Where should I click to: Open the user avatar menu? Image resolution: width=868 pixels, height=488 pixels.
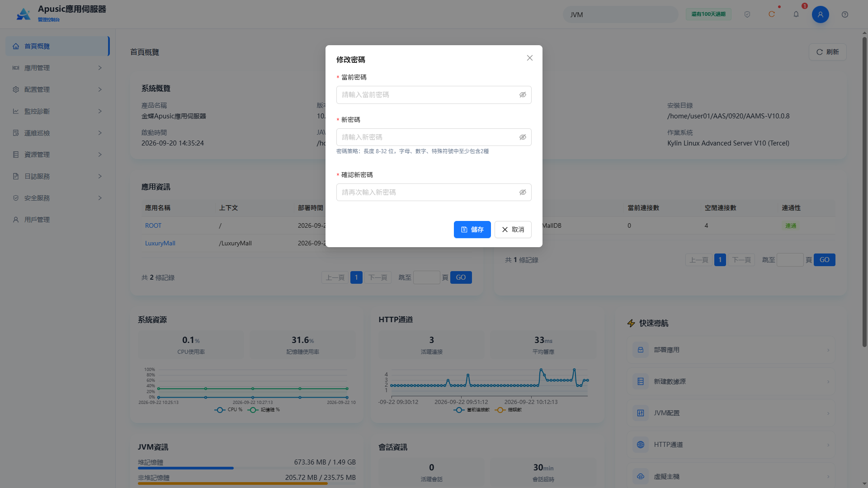click(x=821, y=14)
